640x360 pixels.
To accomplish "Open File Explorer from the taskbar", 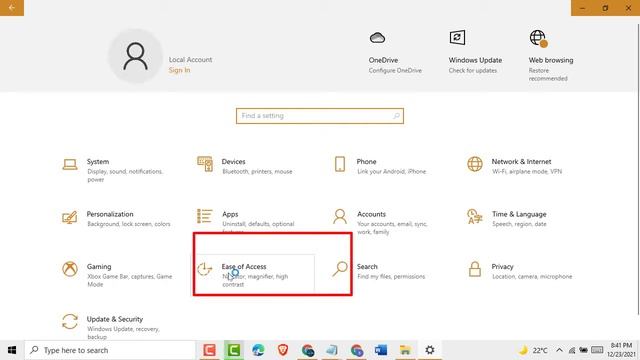I will (405, 350).
